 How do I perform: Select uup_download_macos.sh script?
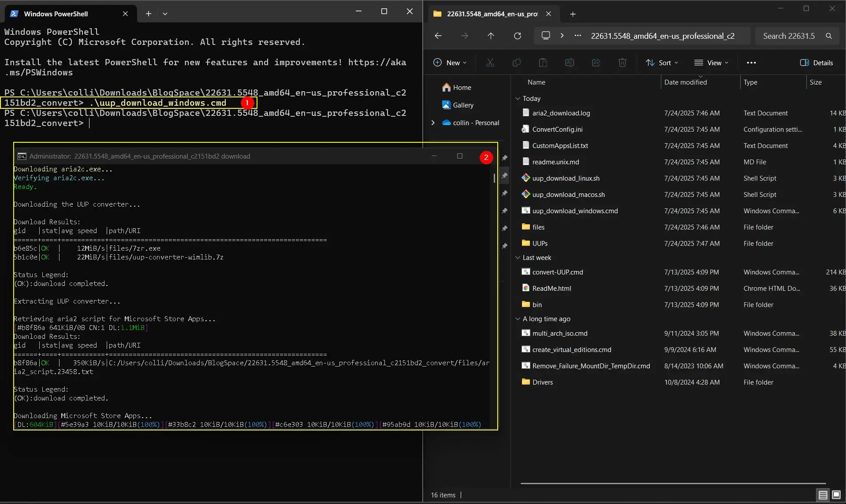click(x=568, y=194)
